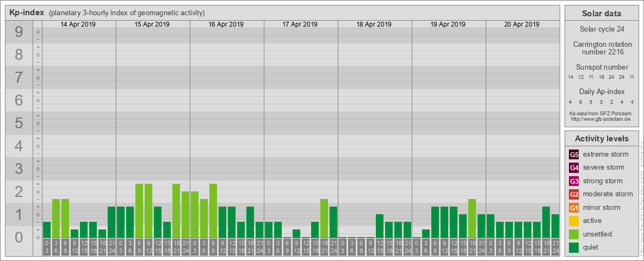Click the Kp-index chart title
Image resolution: width=644 pixels, height=261 pixels.
pyautogui.click(x=27, y=13)
